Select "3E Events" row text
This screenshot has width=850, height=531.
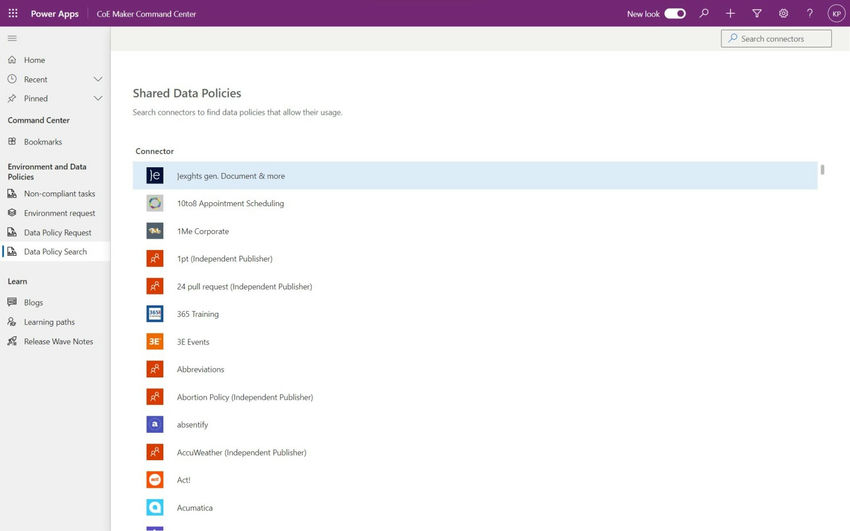pyautogui.click(x=193, y=342)
